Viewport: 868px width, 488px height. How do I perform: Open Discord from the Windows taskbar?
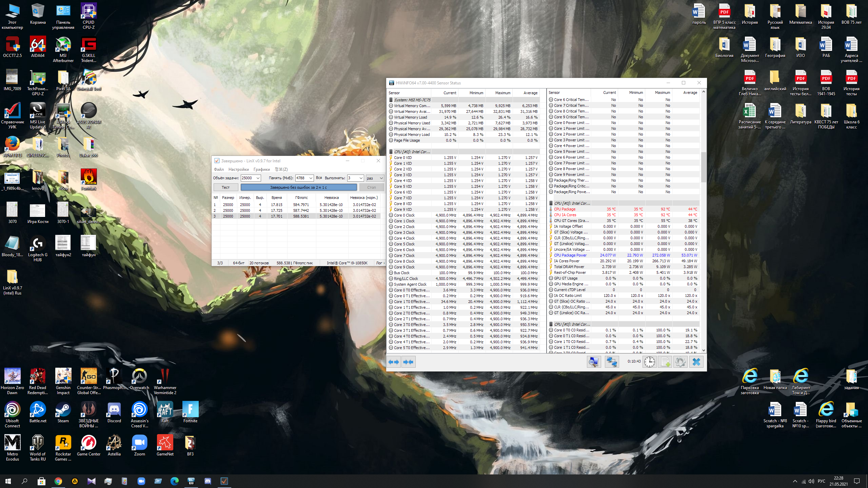pyautogui.click(x=208, y=481)
